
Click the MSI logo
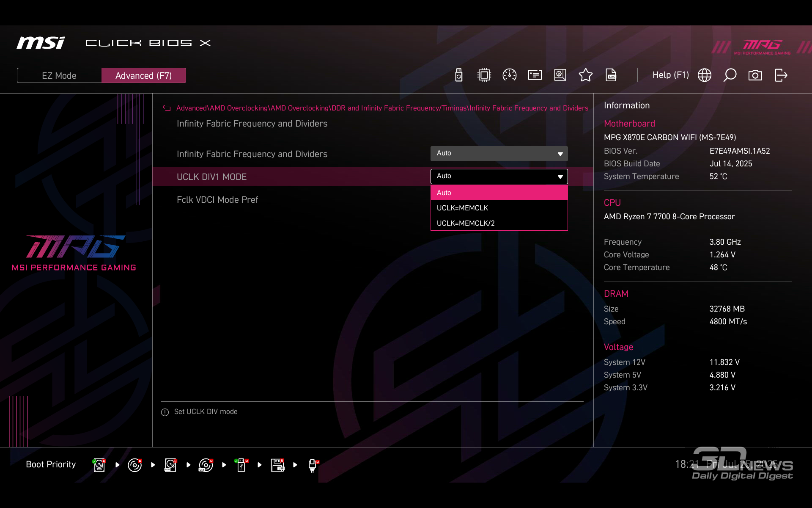41,43
